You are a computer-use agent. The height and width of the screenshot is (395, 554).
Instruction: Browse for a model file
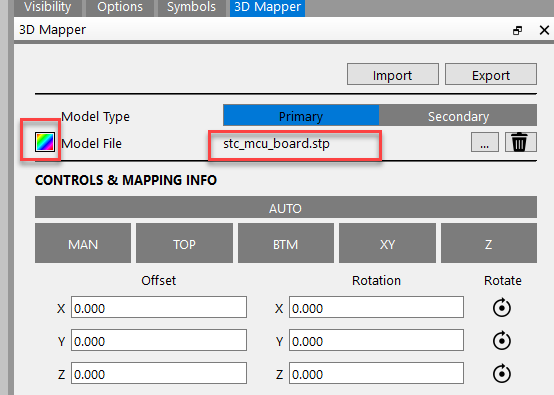[485, 142]
